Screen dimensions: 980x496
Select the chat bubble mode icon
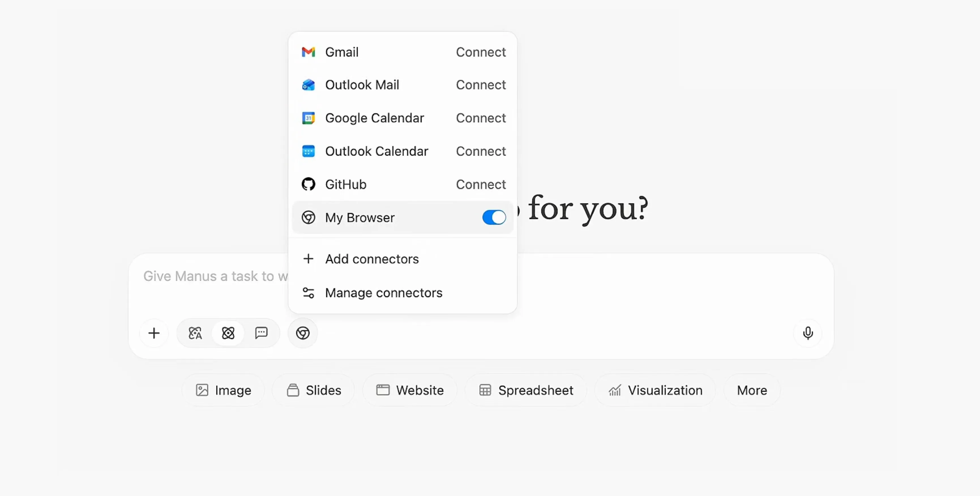261,333
